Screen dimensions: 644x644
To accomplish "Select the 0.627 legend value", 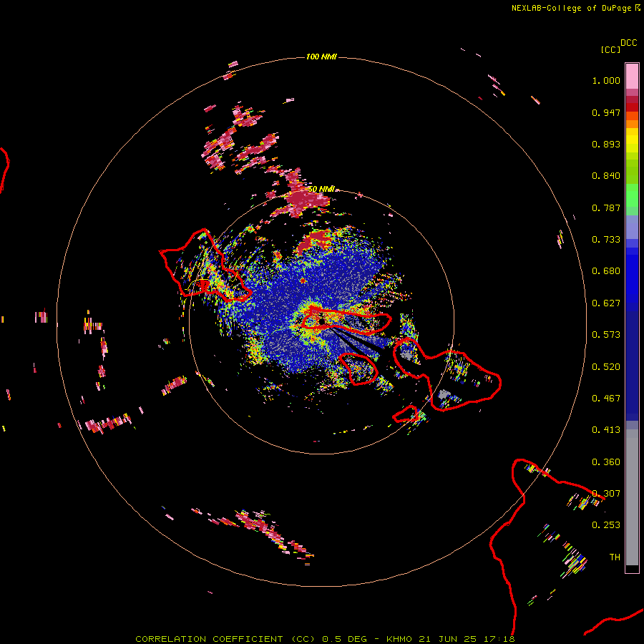I will 606,303.
